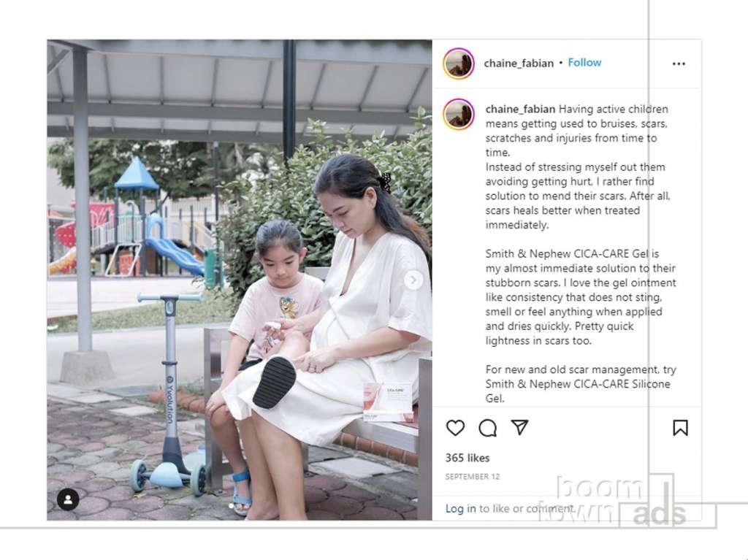Share post with paper plane icon
Viewport: 748px width, 560px height.
[x=519, y=427]
